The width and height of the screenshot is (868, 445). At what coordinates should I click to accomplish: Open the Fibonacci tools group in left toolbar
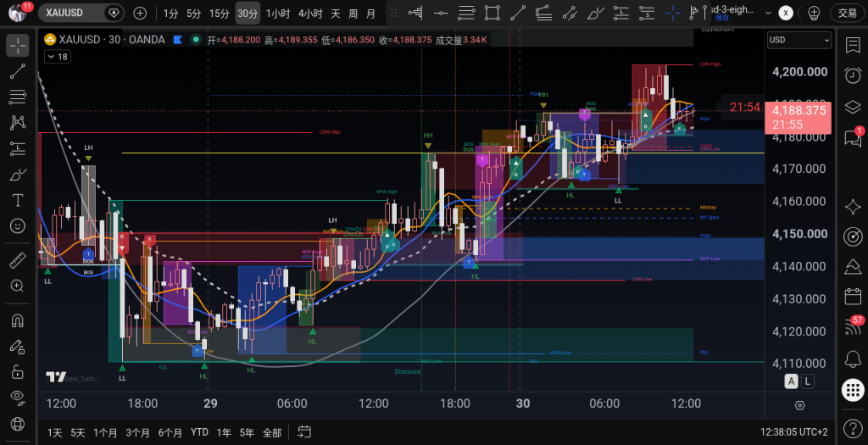(18, 97)
